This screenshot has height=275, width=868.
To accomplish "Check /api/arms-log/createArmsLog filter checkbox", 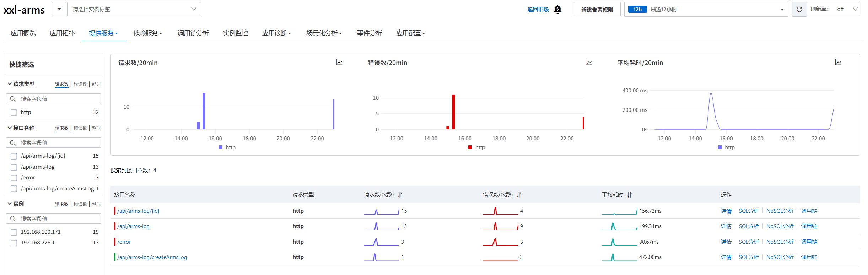I will (14, 189).
